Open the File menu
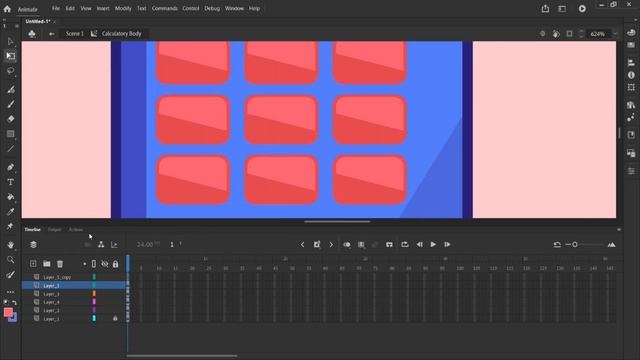Image resolution: width=640 pixels, height=360 pixels. (56, 8)
